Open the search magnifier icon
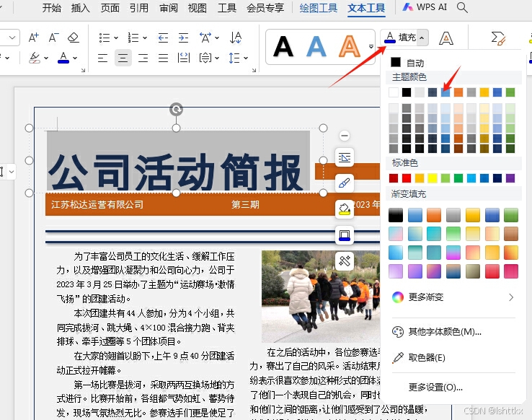The height and width of the screenshot is (420, 532). pos(462,7)
